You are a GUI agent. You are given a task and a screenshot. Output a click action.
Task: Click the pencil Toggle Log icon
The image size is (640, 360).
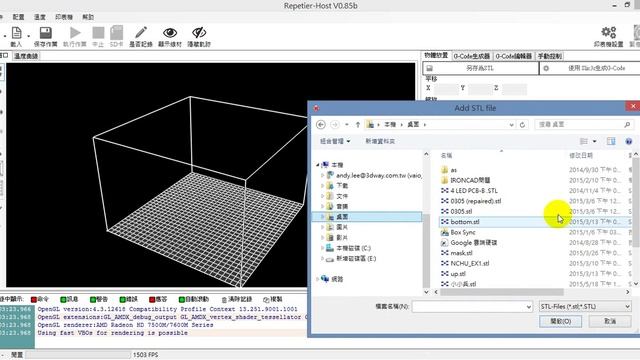coord(141,33)
